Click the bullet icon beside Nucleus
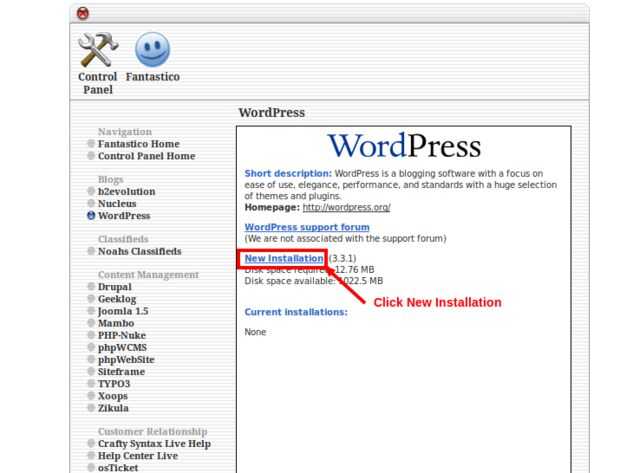620x473 pixels. click(91, 203)
